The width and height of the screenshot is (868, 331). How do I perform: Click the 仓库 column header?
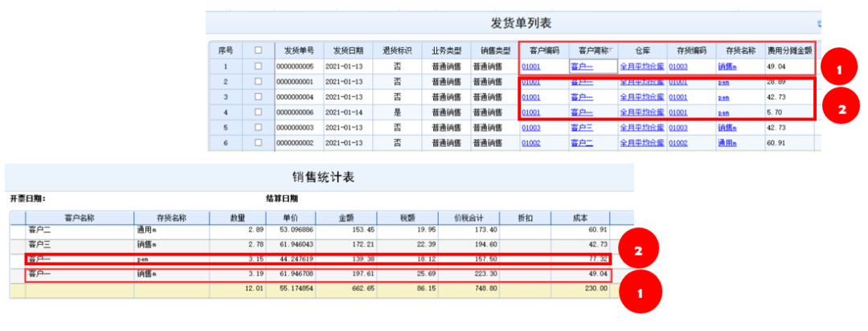click(642, 51)
